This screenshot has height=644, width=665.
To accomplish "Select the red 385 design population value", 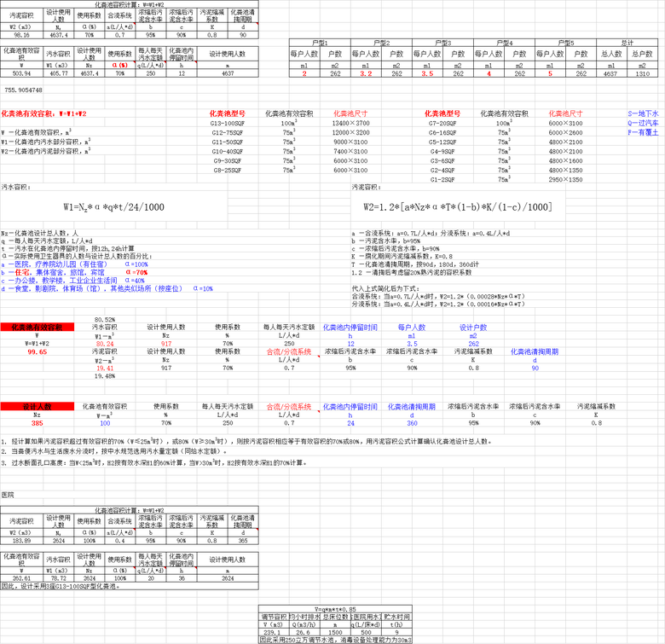I will pyautogui.click(x=37, y=423).
